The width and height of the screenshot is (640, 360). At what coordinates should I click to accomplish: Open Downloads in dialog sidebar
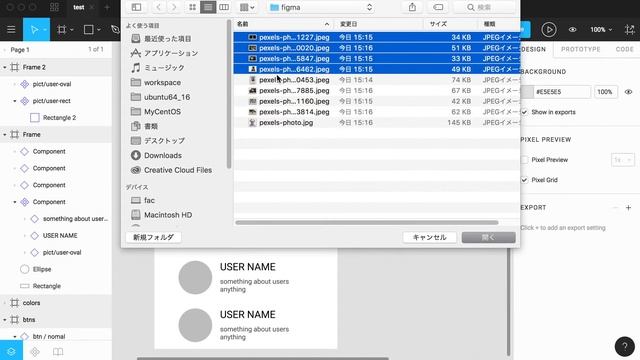(162, 155)
